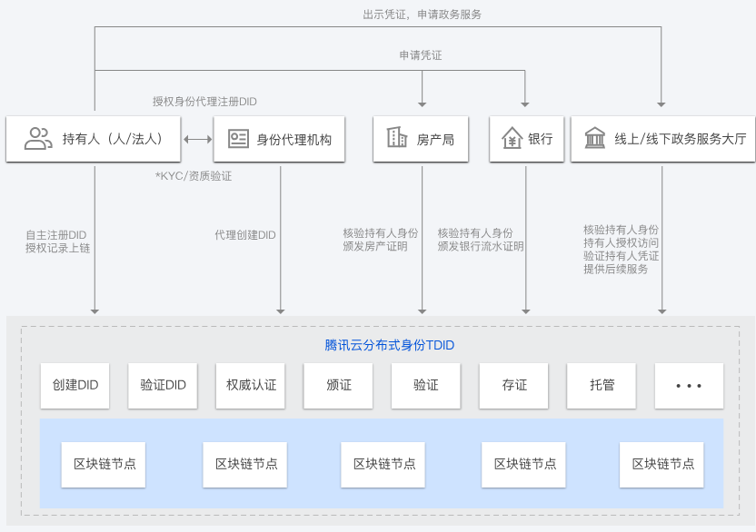Click the rightmost 区块链节点 node
This screenshot has width=756, height=532.
662,464
